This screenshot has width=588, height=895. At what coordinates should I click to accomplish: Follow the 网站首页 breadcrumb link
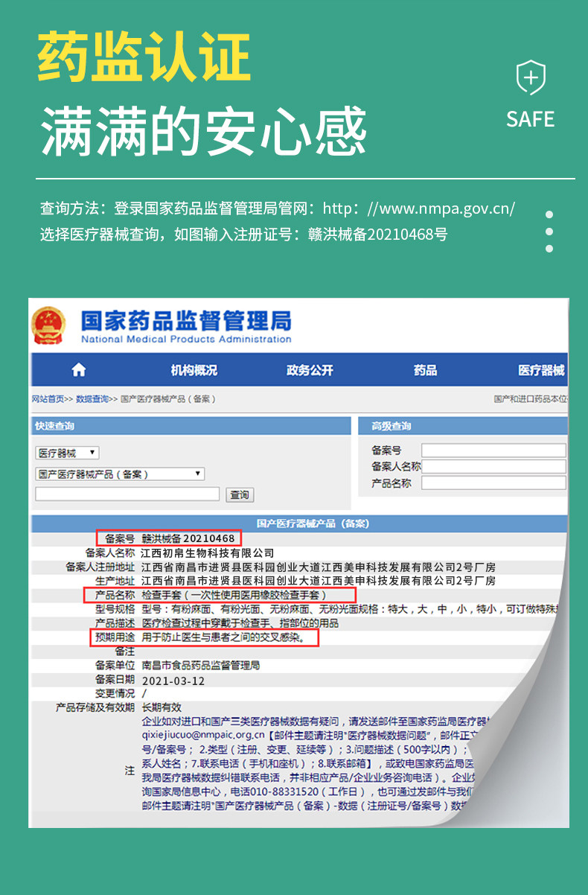[x=48, y=399]
